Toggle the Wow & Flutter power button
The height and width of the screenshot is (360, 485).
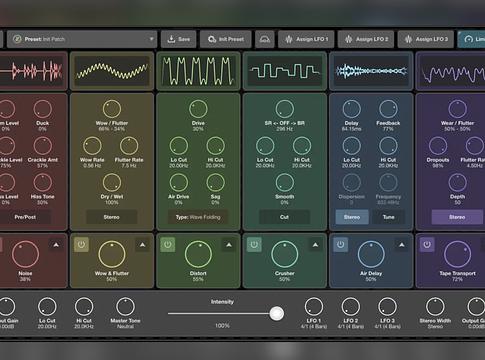coord(81,245)
